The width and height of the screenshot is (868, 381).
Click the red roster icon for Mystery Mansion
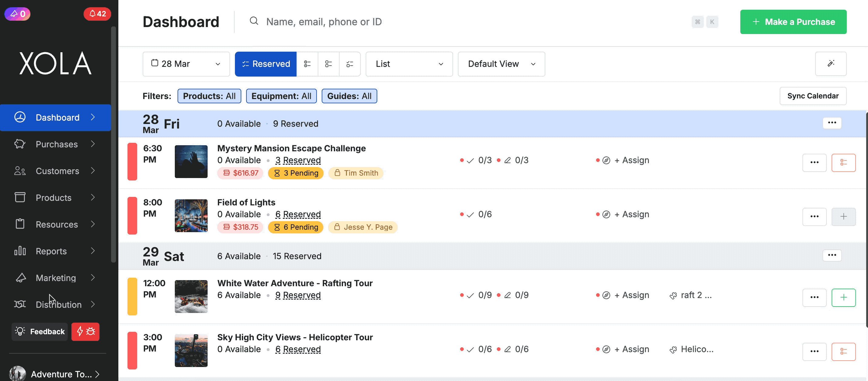[x=843, y=163]
